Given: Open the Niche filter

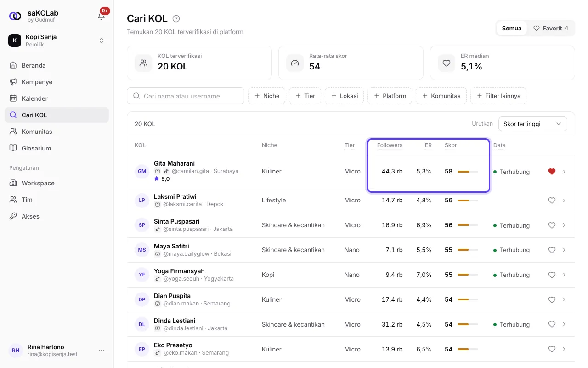Looking at the screenshot, I should (267, 96).
